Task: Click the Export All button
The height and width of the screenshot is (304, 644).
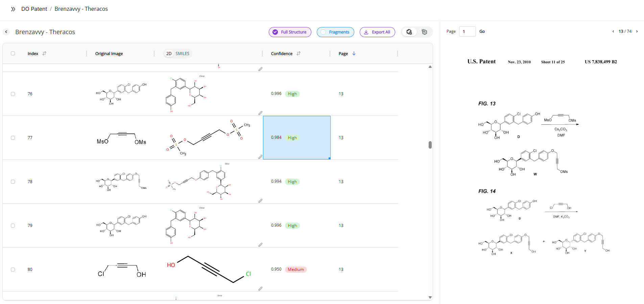Action: 377,32
